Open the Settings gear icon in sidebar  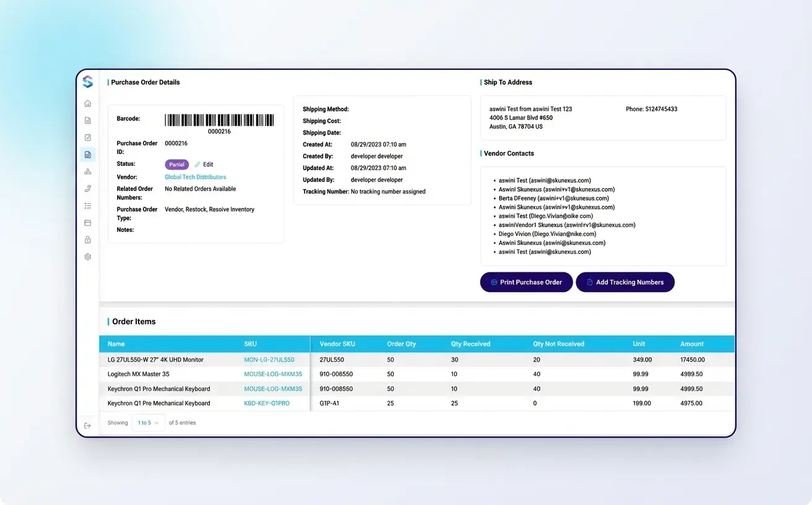(x=88, y=256)
